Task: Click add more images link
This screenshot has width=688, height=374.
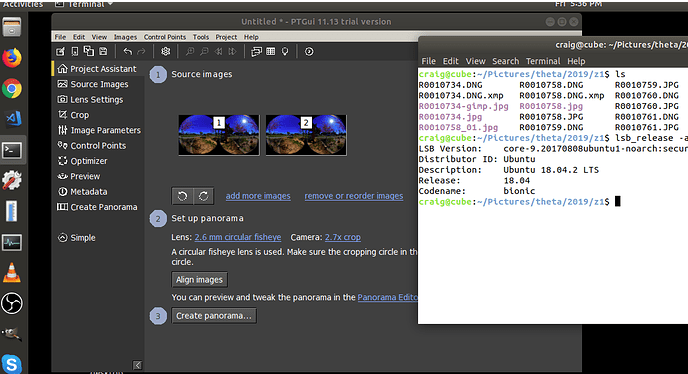Action: pyautogui.click(x=258, y=196)
